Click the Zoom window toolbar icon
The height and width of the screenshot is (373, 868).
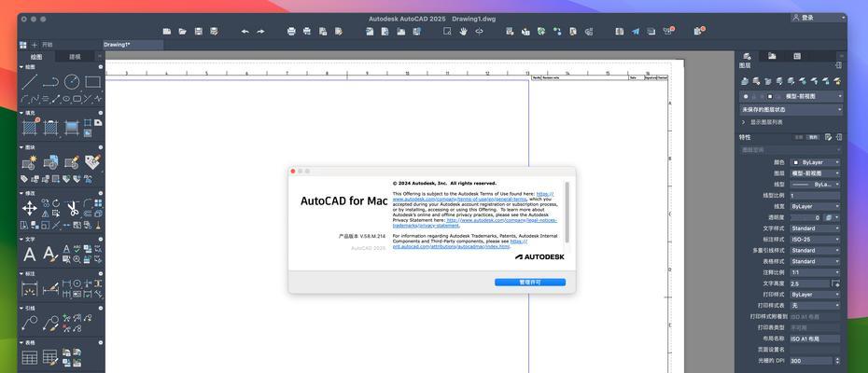click(447, 32)
